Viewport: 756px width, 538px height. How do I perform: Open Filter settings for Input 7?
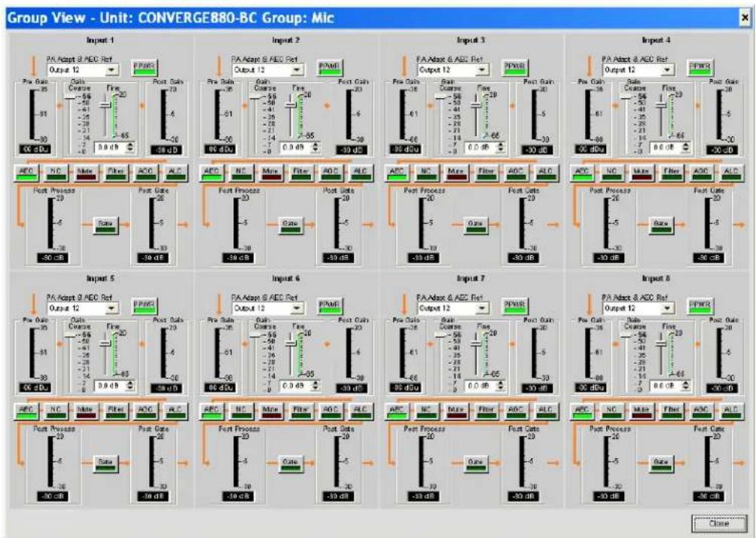[486, 411]
